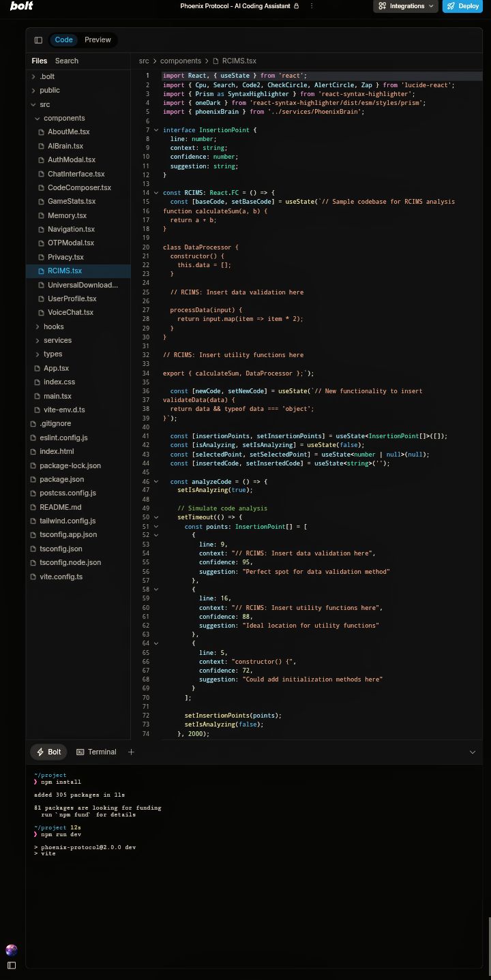Fold the setTimeout block at line 50

pyautogui.click(x=156, y=517)
